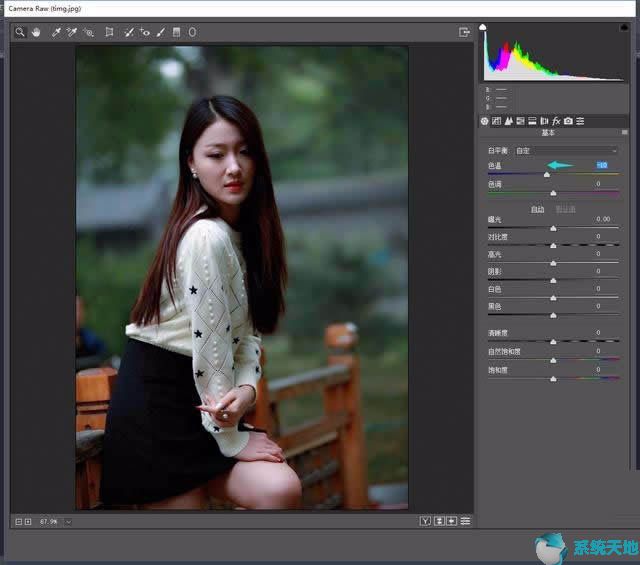640x565 pixels.
Task: Select the Graduated Filter tool
Action: [176, 32]
